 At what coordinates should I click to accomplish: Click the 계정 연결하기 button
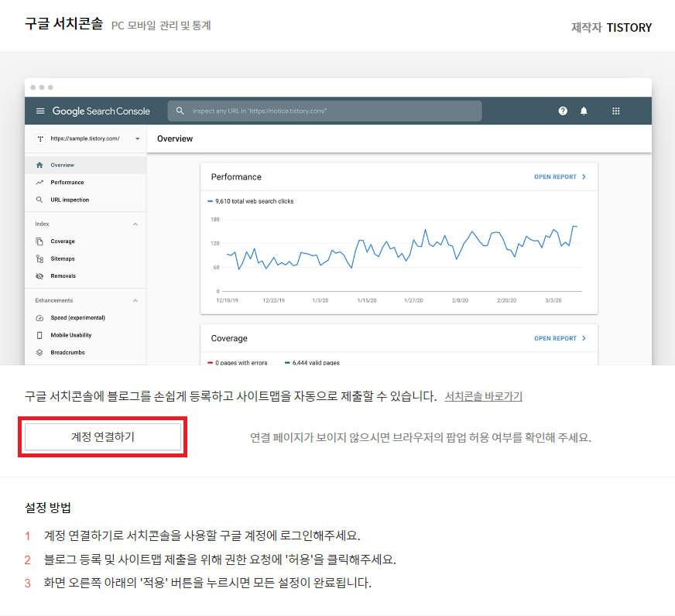(x=103, y=437)
